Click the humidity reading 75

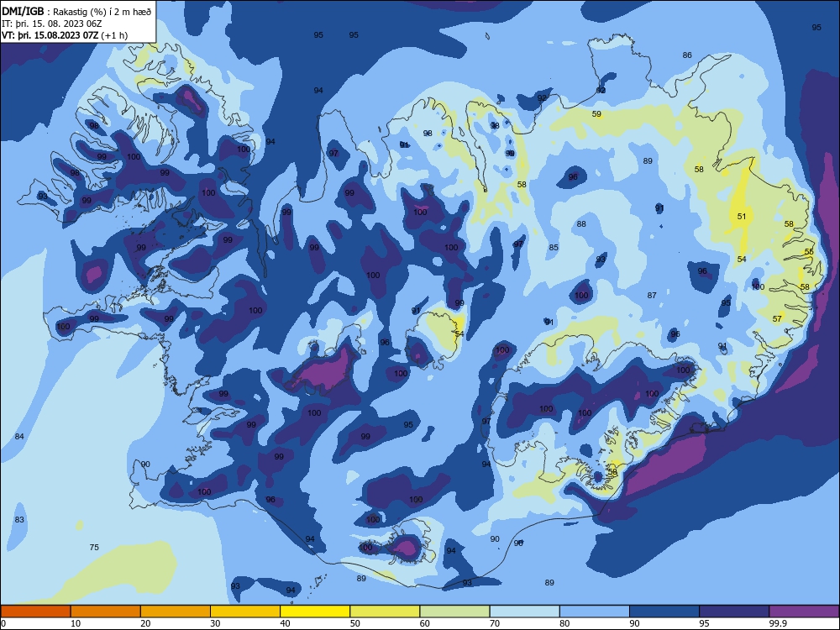coord(94,548)
